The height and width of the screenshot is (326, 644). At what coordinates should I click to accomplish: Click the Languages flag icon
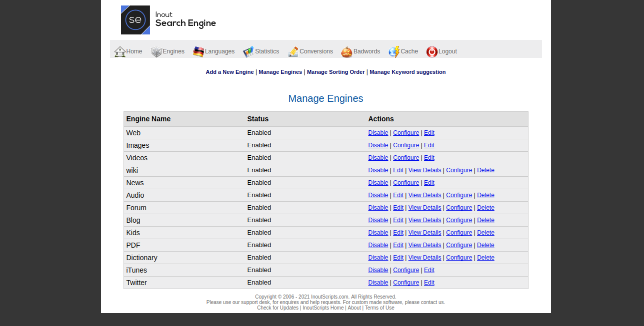point(198,51)
